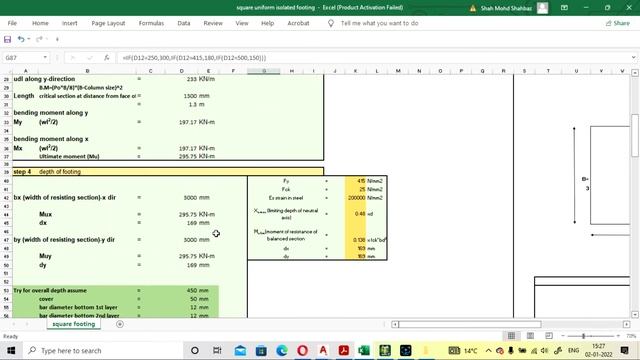Select the Fy value cell 415

click(x=355, y=181)
